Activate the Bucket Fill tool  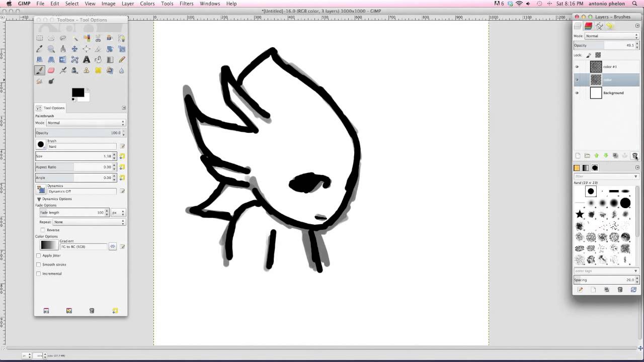(x=99, y=59)
